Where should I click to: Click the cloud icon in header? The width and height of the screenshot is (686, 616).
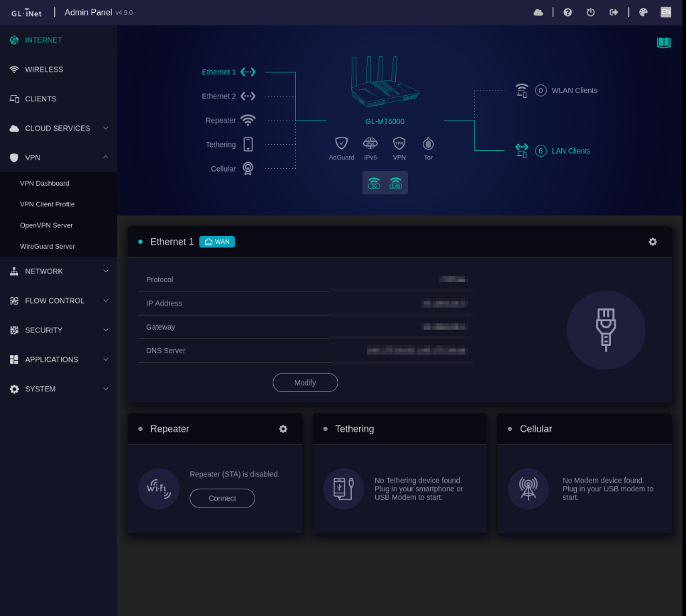point(538,12)
